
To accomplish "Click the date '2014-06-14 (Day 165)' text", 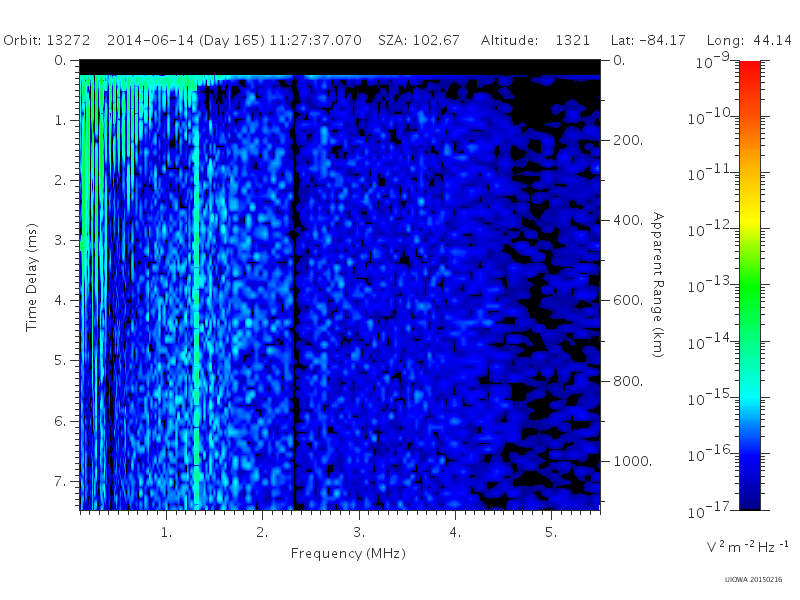I will coord(186,41).
